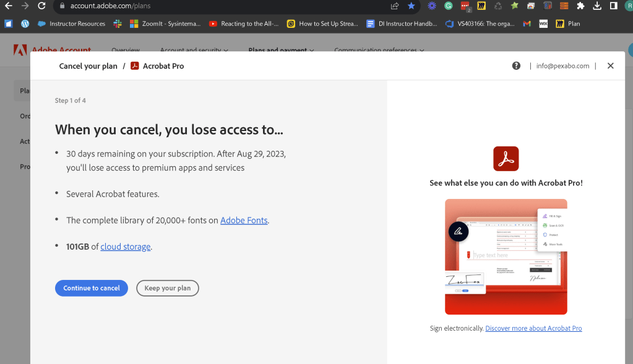
Task: Open the ZoomIt - Sysinternals bookmark
Action: (165, 23)
